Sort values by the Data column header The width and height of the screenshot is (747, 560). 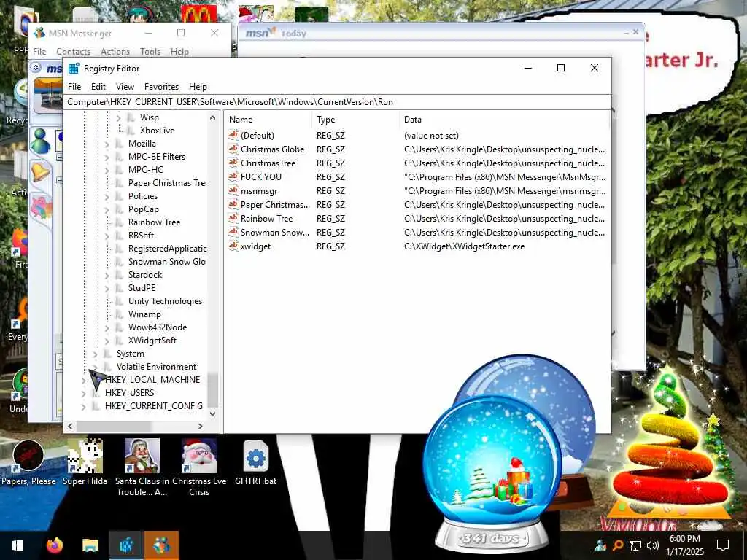coord(504,120)
